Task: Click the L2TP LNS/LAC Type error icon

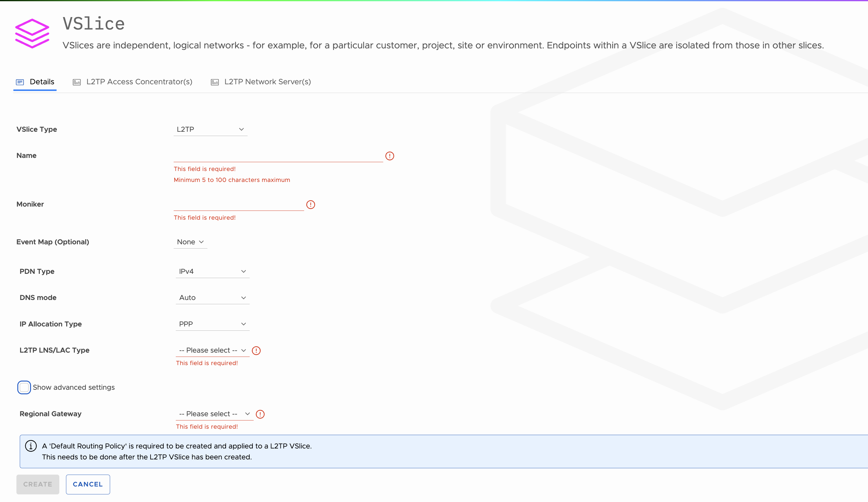Action: point(256,351)
